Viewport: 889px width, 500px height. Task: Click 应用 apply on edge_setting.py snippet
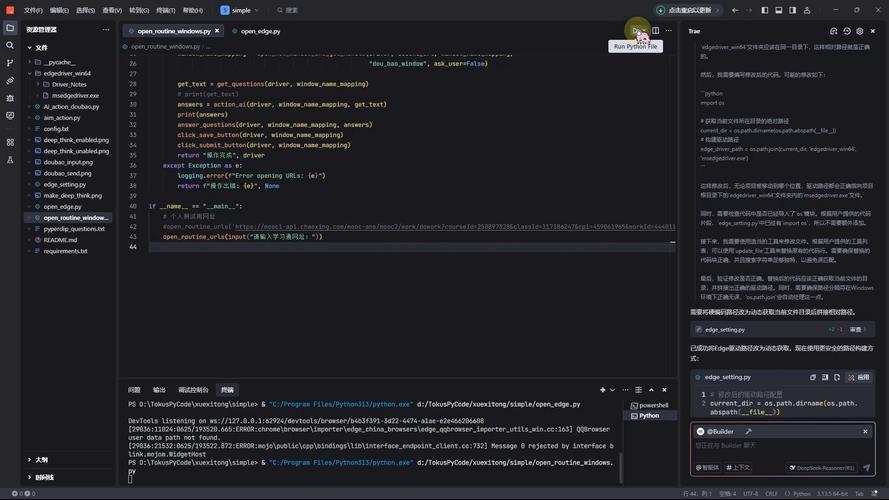[859, 377]
